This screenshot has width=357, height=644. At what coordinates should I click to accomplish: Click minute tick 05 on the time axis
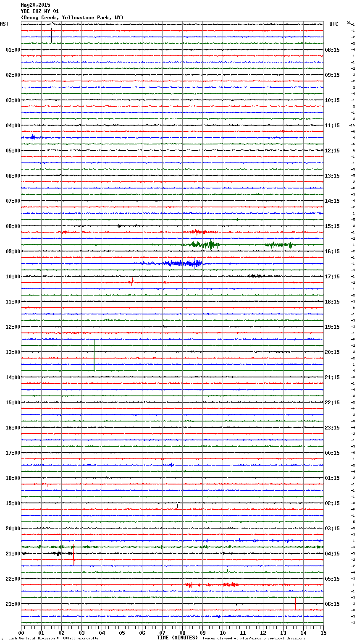coord(122,633)
